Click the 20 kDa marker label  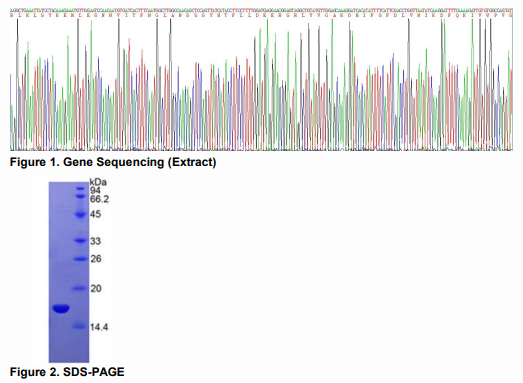tap(96, 288)
